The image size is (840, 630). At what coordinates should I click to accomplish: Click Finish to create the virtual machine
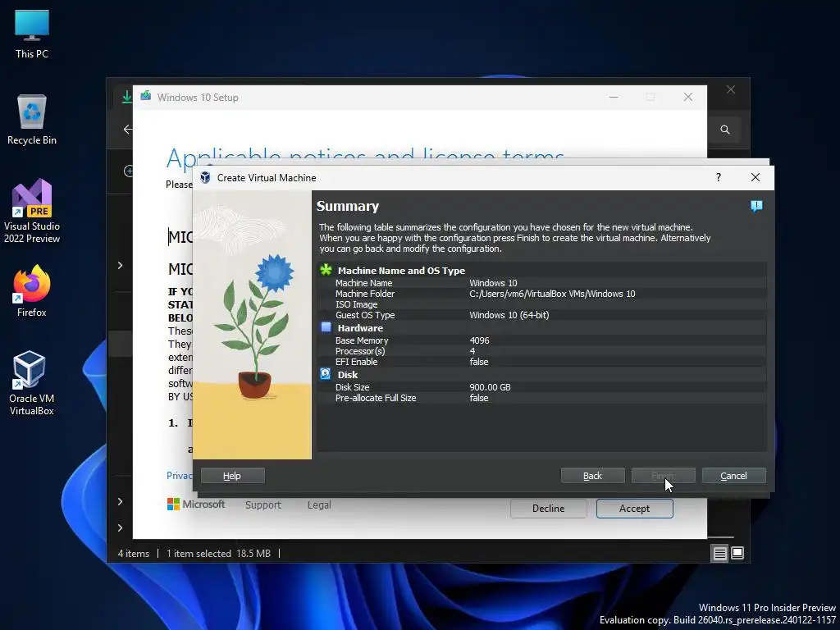click(663, 476)
